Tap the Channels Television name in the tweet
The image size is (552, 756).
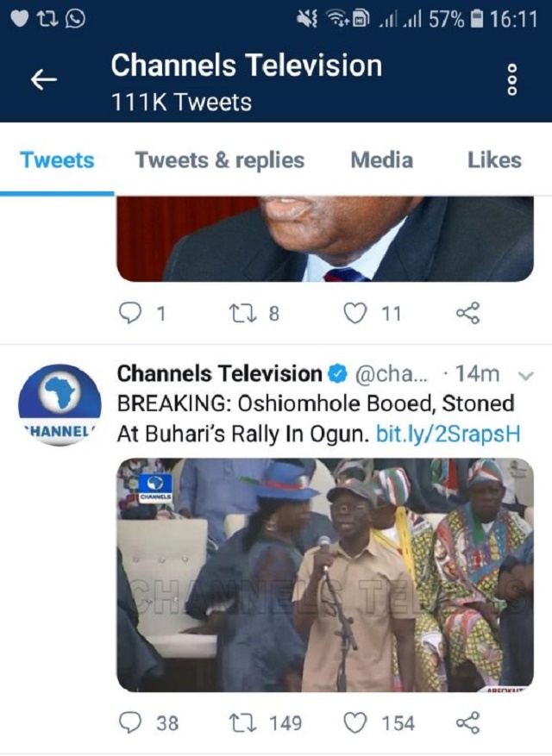coord(219,374)
